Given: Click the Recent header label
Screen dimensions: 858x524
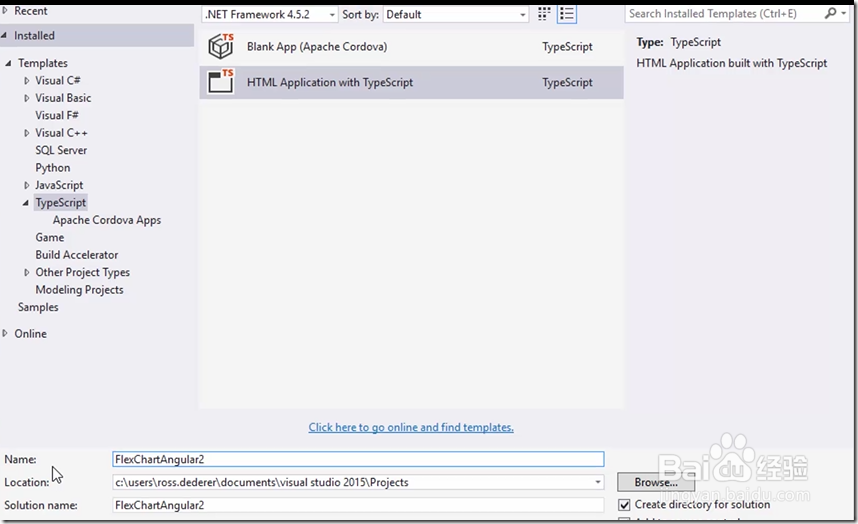Looking at the screenshot, I should [x=31, y=10].
